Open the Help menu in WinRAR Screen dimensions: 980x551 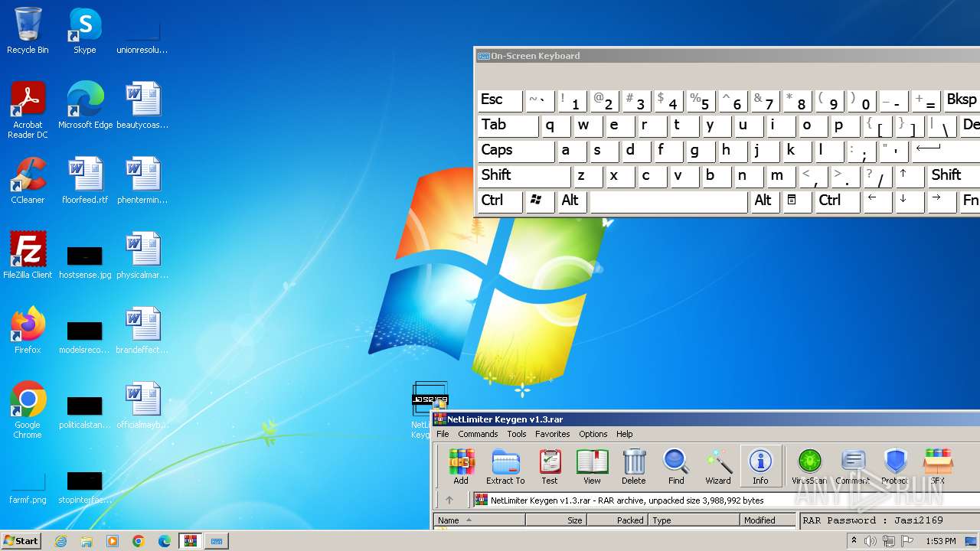pyautogui.click(x=625, y=434)
